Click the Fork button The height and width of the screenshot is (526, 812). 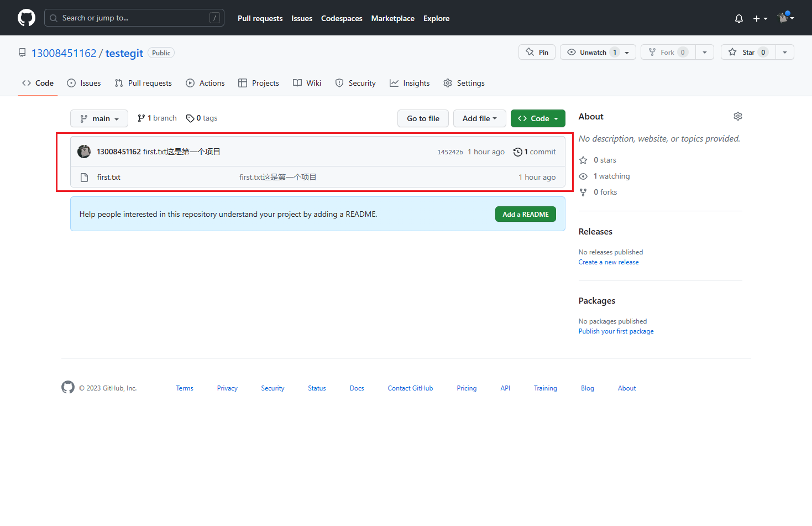(668, 52)
